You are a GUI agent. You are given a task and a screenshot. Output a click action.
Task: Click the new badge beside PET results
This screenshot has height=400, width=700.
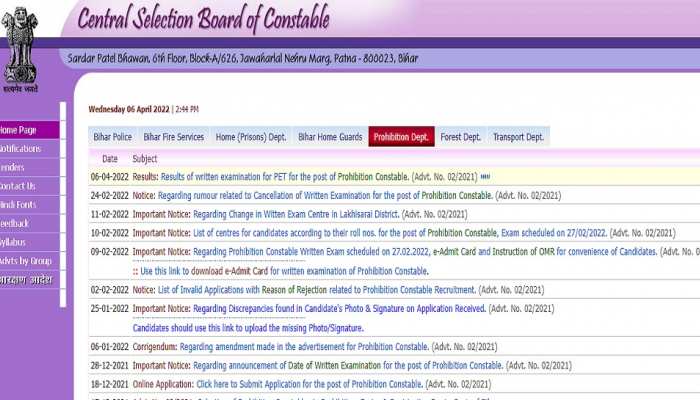[486, 176]
